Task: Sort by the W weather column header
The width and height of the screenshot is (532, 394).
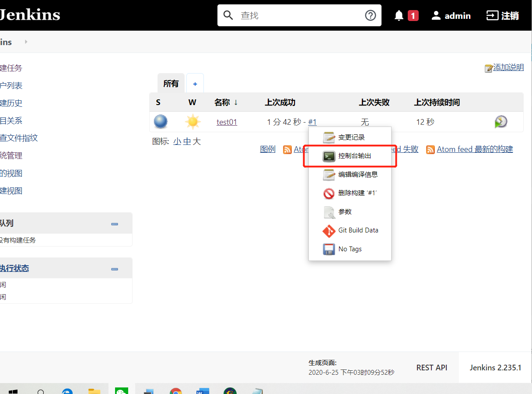Action: click(x=192, y=102)
